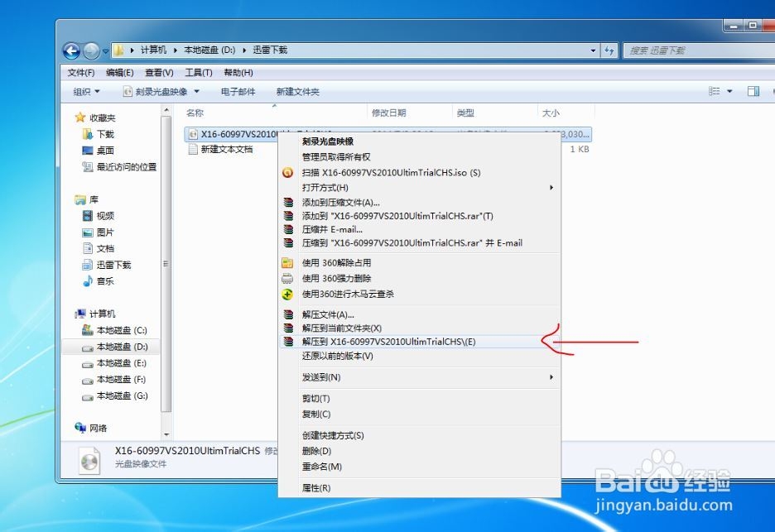Sort by 大小 column header

[566, 113]
